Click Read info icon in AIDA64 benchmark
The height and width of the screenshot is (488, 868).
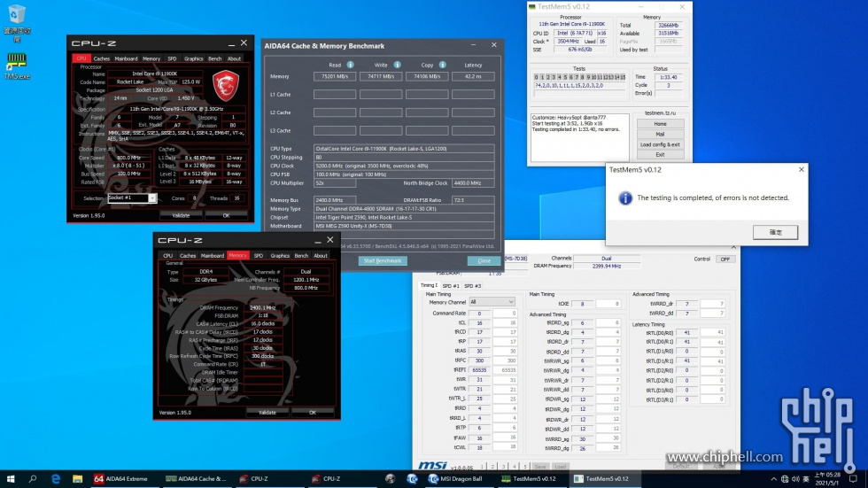350,65
